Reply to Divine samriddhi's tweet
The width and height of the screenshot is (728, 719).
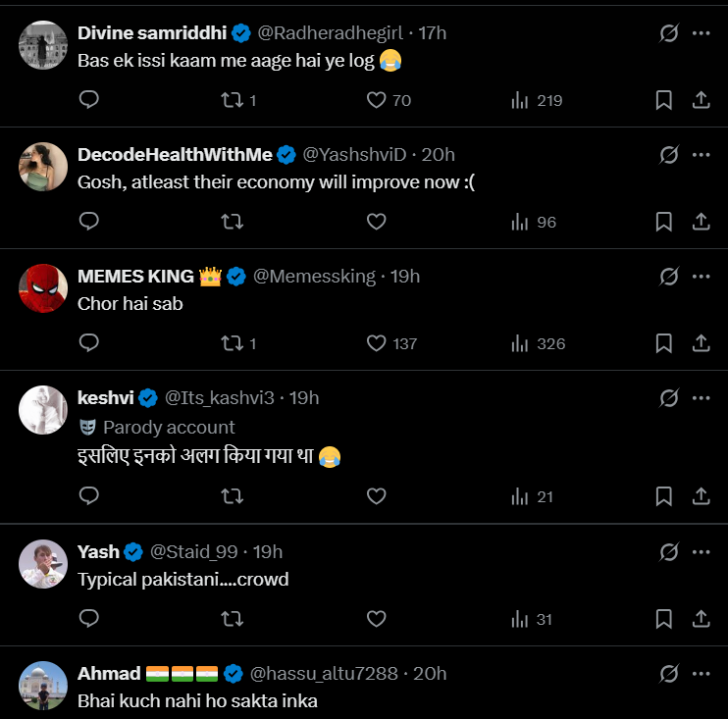click(89, 100)
